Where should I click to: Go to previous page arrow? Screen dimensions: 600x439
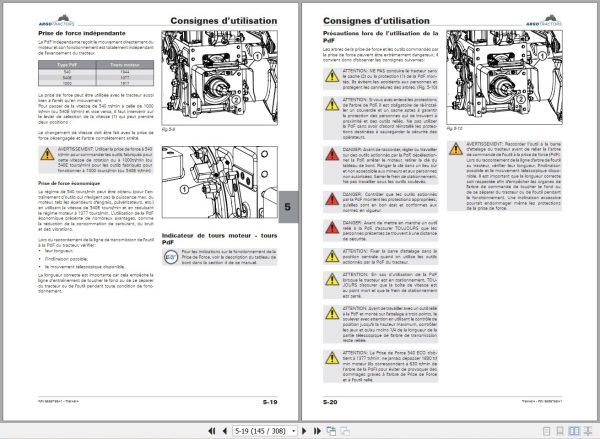point(225,431)
